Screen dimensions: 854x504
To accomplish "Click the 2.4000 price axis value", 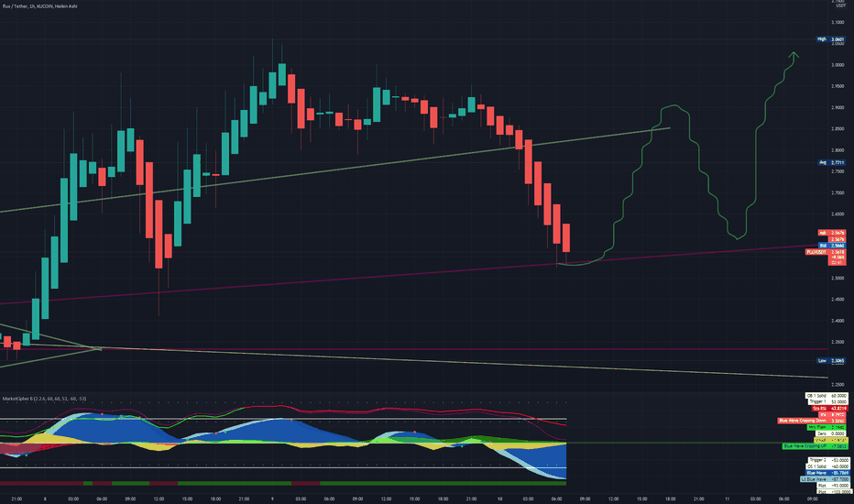I will (838, 321).
